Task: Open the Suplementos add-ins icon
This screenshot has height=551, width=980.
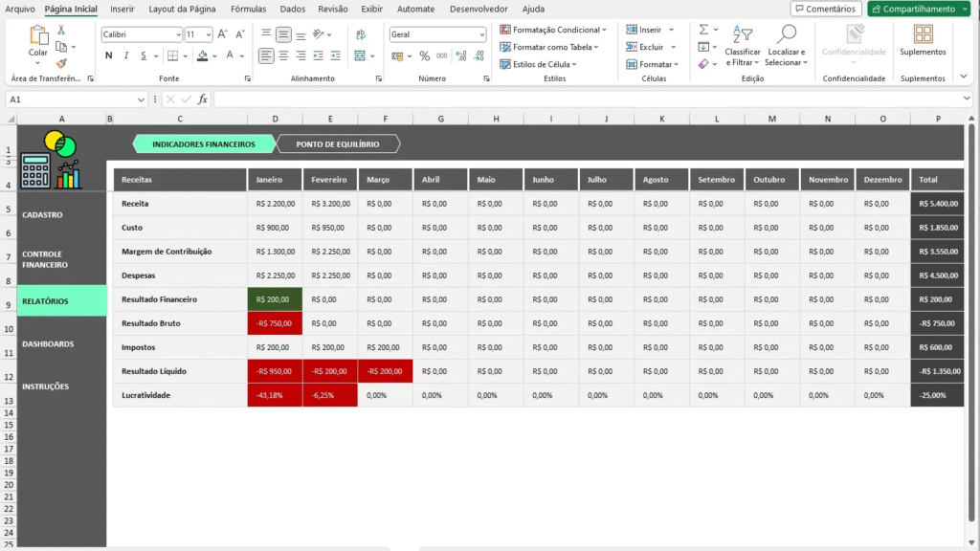Action: click(923, 35)
